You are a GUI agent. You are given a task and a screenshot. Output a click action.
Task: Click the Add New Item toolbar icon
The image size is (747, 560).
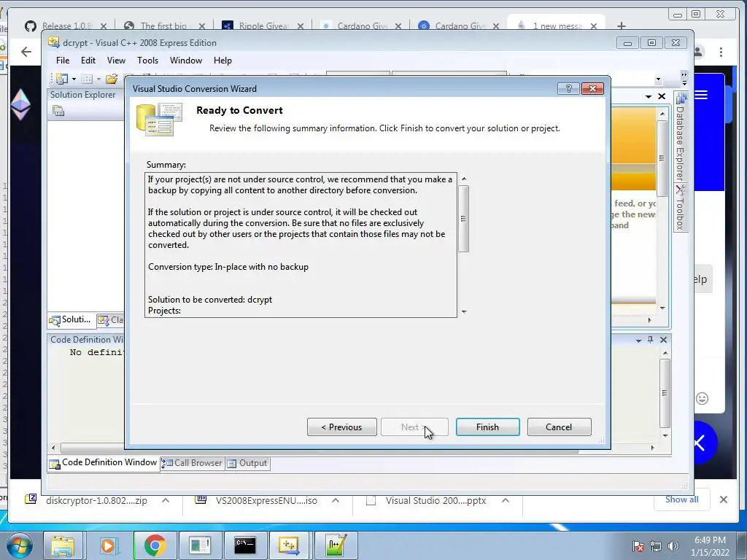click(x=88, y=79)
